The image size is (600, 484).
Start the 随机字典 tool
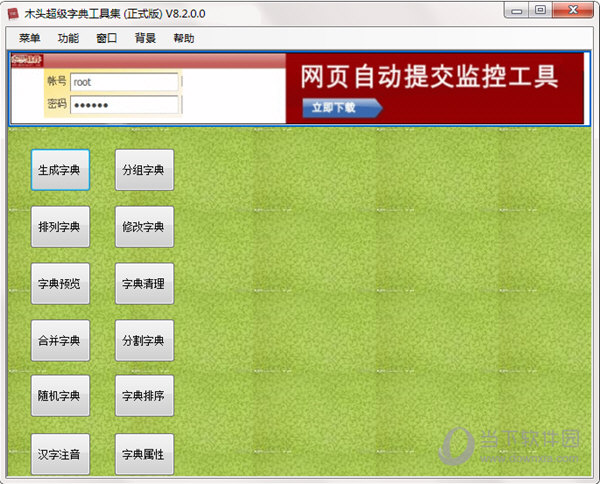click(60, 396)
